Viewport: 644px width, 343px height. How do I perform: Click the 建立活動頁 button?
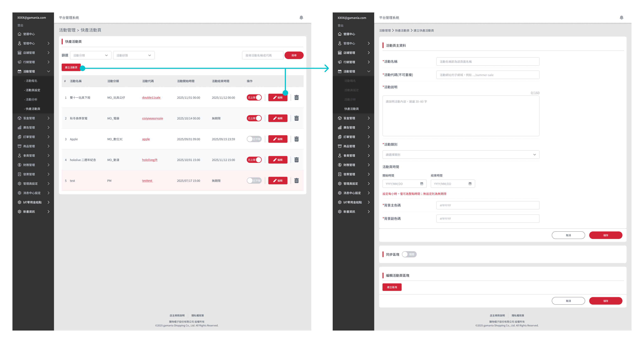(71, 68)
